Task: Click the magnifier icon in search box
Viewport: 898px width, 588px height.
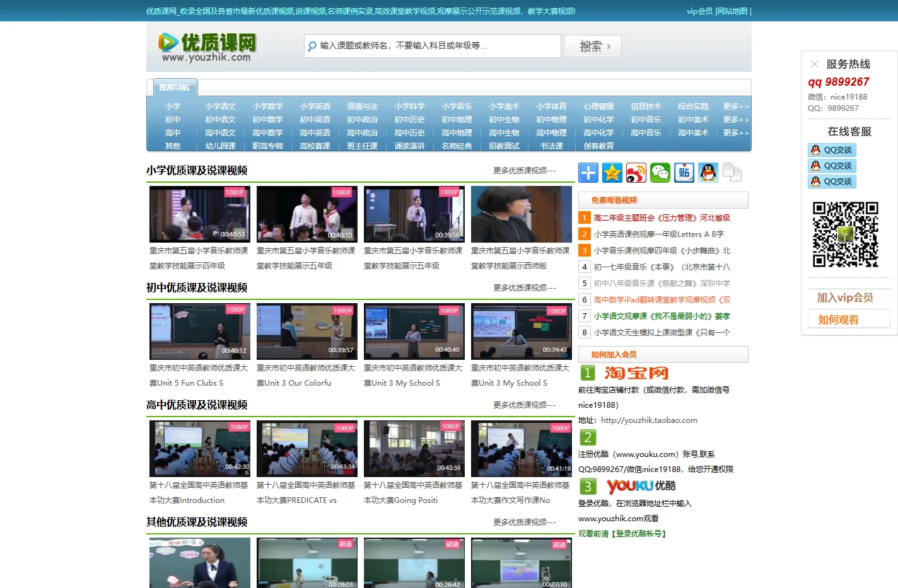Action: (x=312, y=46)
